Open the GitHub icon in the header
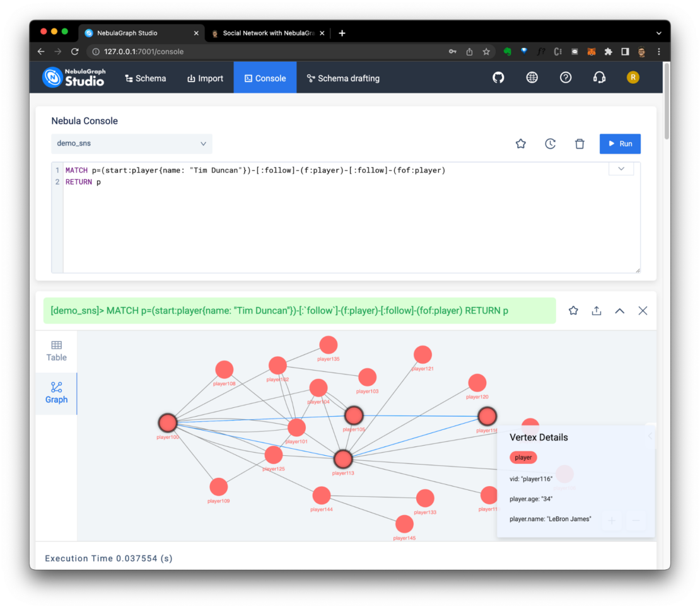 point(498,78)
